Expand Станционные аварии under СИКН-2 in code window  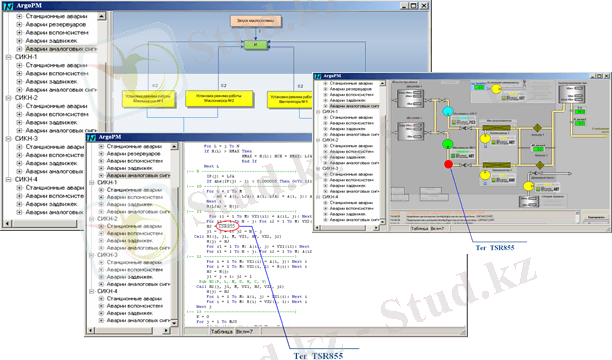tap(101, 226)
